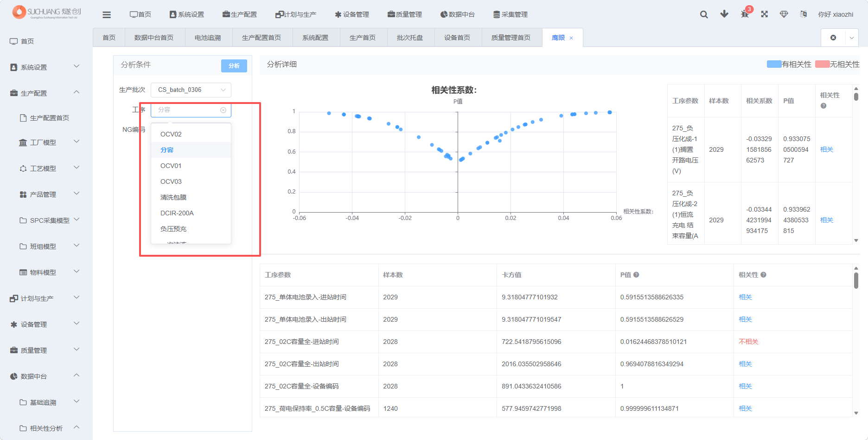The height and width of the screenshot is (440, 868).
Task: Toggle the hamburger sidebar collapse icon
Action: [107, 15]
